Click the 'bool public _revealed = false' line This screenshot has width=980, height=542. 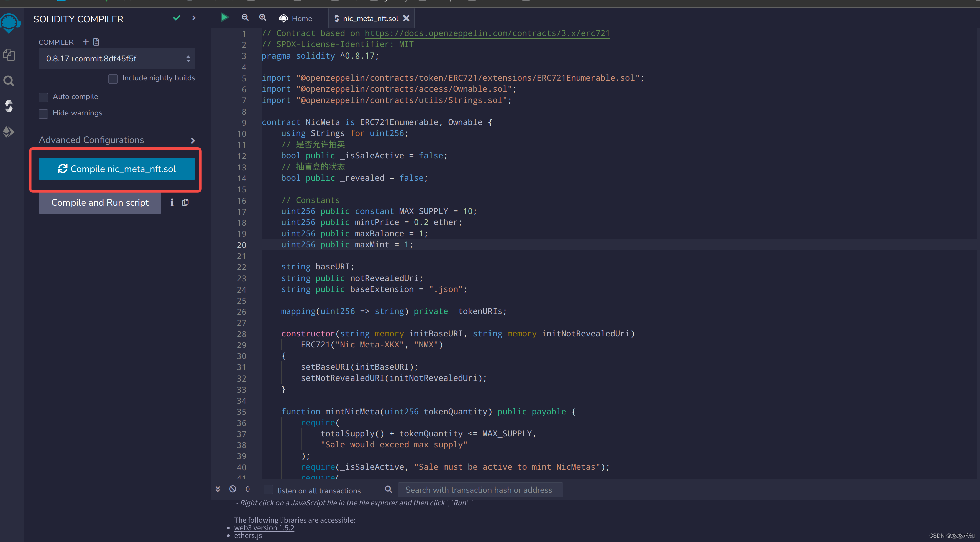coord(354,178)
